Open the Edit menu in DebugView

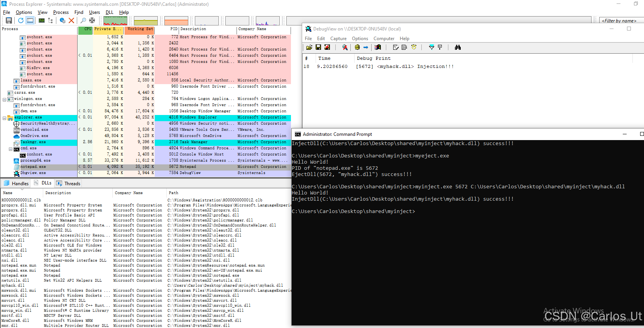tap(321, 39)
